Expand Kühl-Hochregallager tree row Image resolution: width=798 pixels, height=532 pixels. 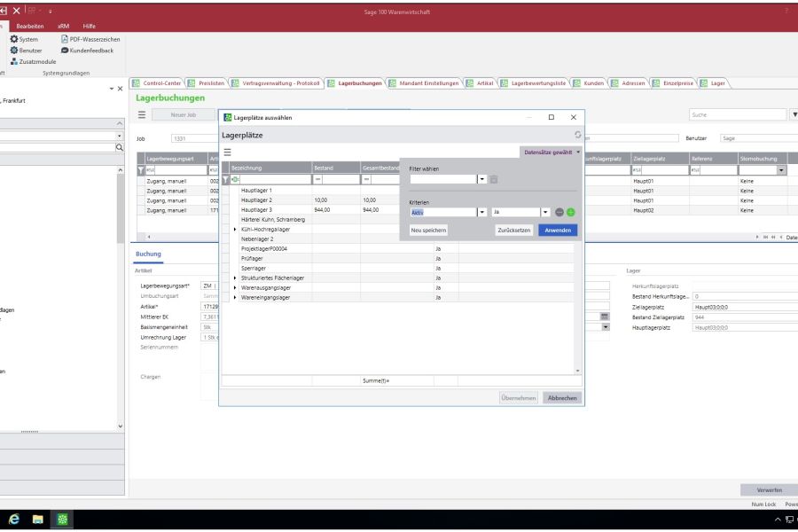pos(235,230)
